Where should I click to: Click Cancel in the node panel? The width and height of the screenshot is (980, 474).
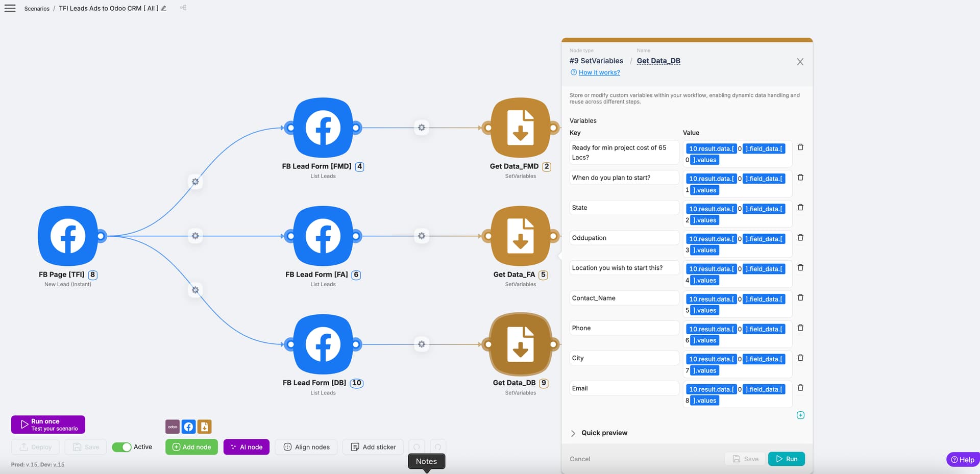(580, 459)
